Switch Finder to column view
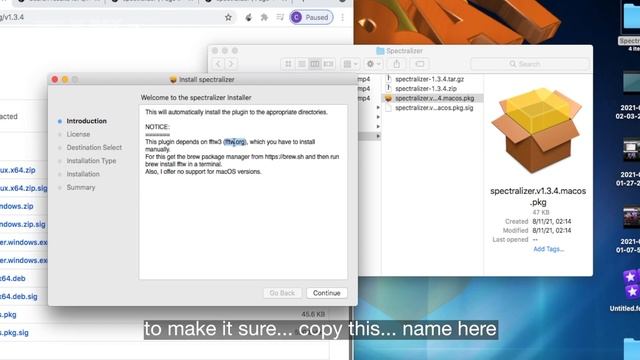Image resolution: width=640 pixels, height=360 pixels. click(x=315, y=64)
